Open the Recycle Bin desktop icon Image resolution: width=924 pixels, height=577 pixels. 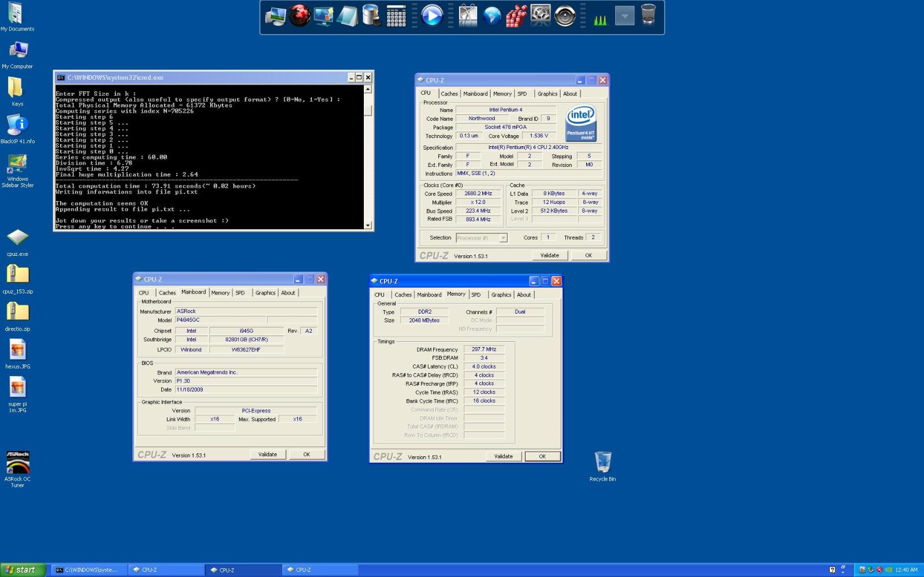pyautogui.click(x=602, y=466)
